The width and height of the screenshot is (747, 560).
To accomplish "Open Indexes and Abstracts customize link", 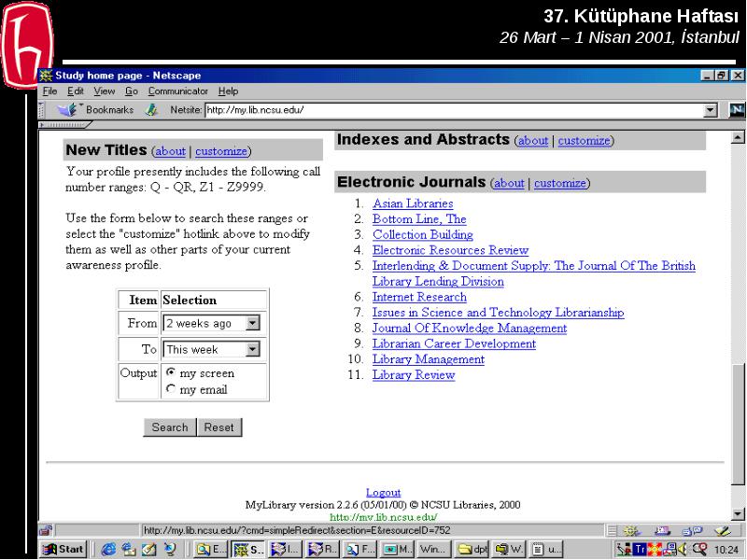I will (x=585, y=141).
